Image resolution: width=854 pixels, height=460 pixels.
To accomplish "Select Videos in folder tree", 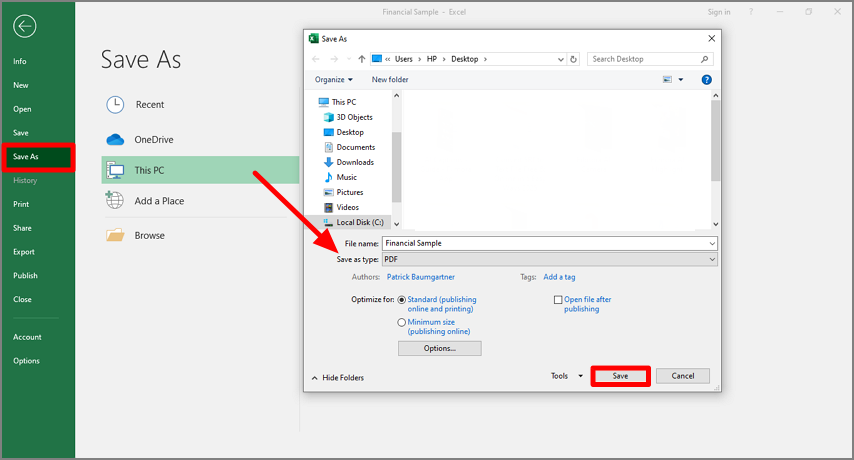I will [341, 207].
